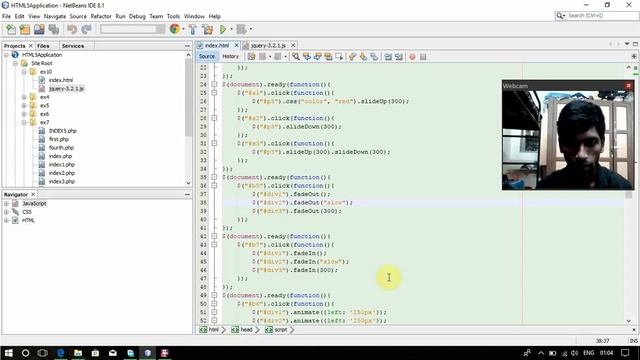
Task: Click Next Bookmark editor icon
Action: [363, 57]
